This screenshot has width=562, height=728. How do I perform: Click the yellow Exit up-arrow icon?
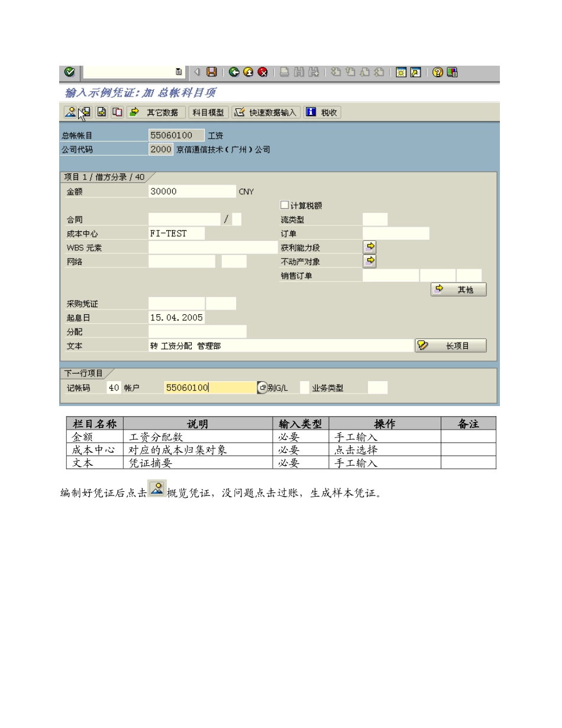click(x=248, y=72)
